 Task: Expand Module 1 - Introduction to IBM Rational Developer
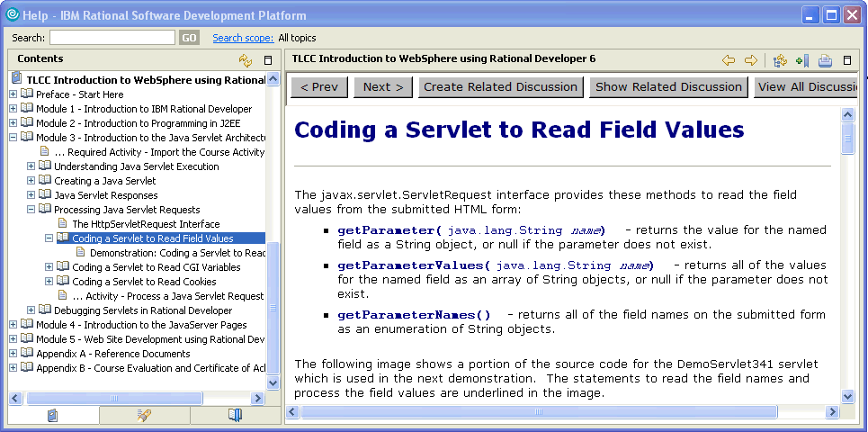pos(13,109)
